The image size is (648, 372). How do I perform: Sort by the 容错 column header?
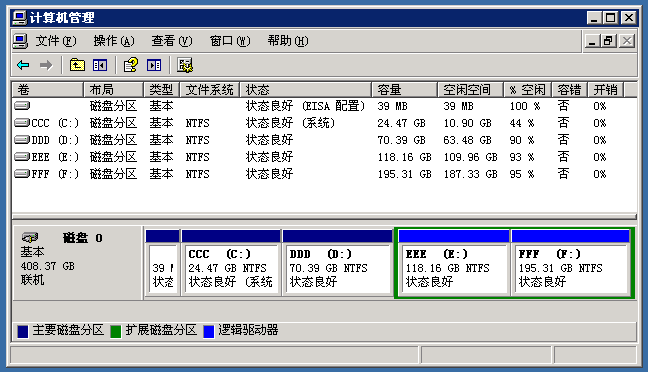click(x=570, y=89)
